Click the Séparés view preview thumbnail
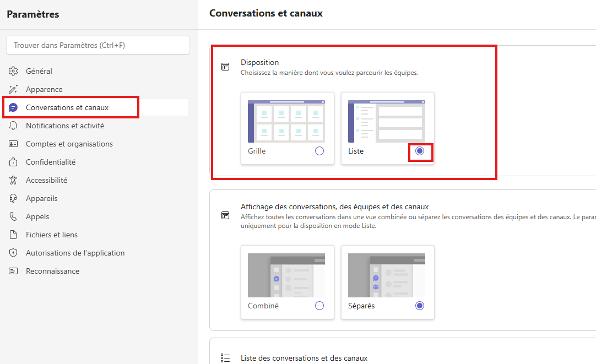This screenshot has width=596, height=364. (387, 275)
